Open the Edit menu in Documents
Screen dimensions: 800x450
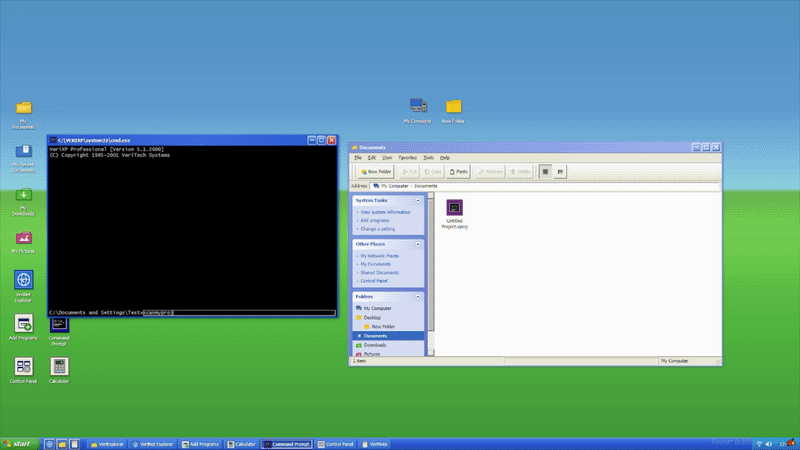(x=372, y=158)
